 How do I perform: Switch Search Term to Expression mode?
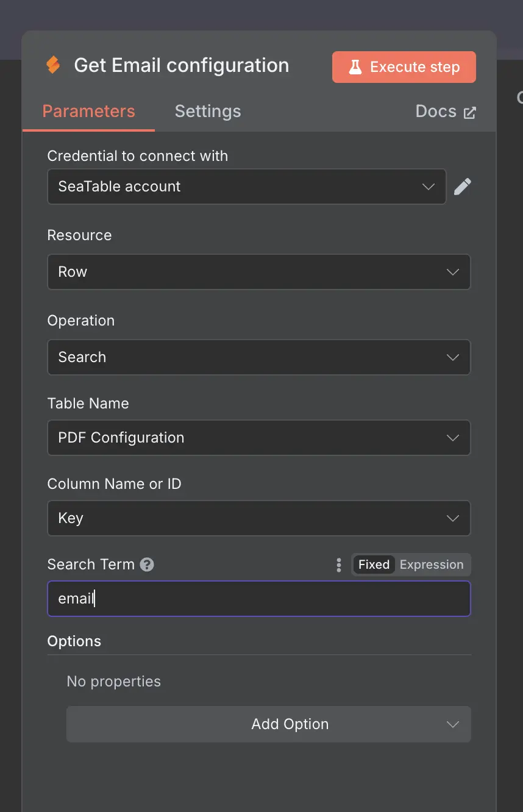click(432, 564)
